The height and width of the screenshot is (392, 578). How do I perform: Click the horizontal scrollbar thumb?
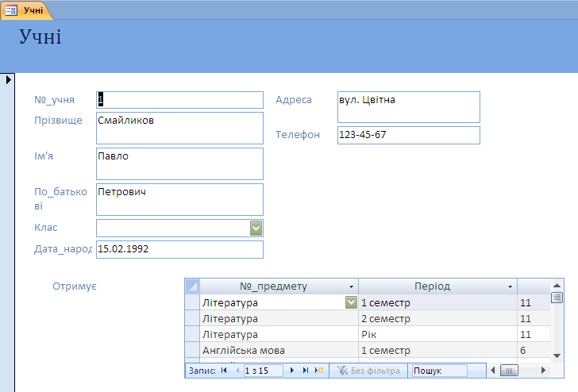[509, 371]
